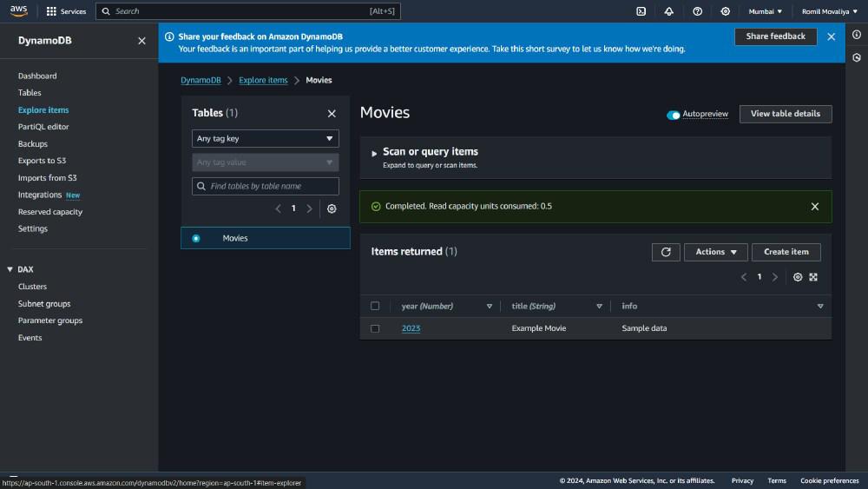Open Integrations in sidebar

(x=40, y=195)
